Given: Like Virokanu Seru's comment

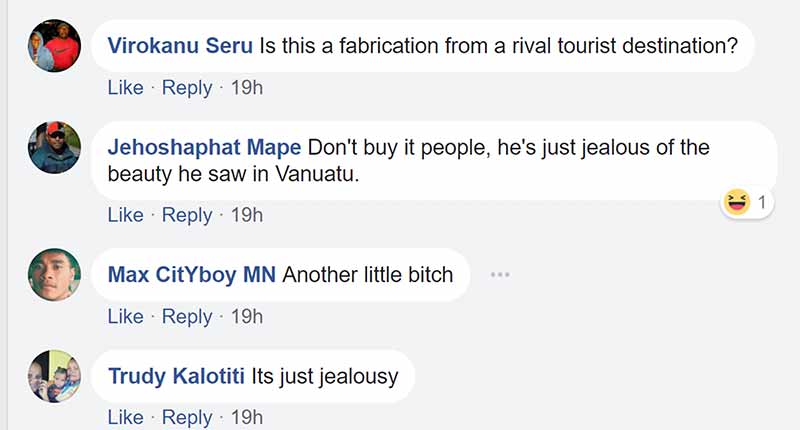Looking at the screenshot, I should coord(125,88).
